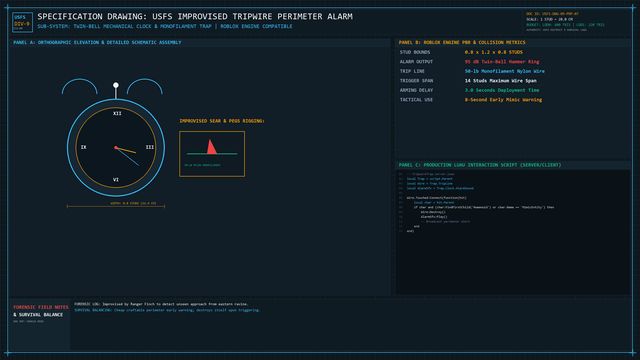This screenshot has height=360, width=640.
Task: Click the 'wire.Touched:Connect' code line
Action: [x=436, y=198]
